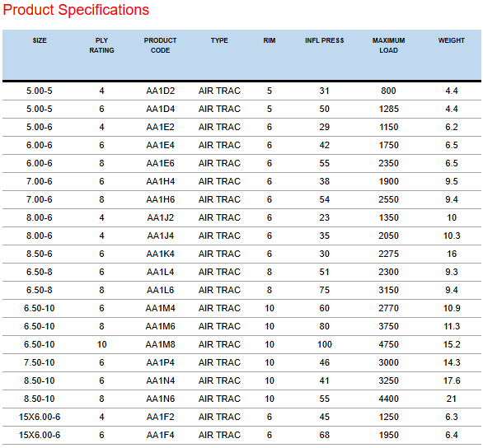The width and height of the screenshot is (483, 448).
Task: Select the weight value 17.6
Action: (x=452, y=380)
